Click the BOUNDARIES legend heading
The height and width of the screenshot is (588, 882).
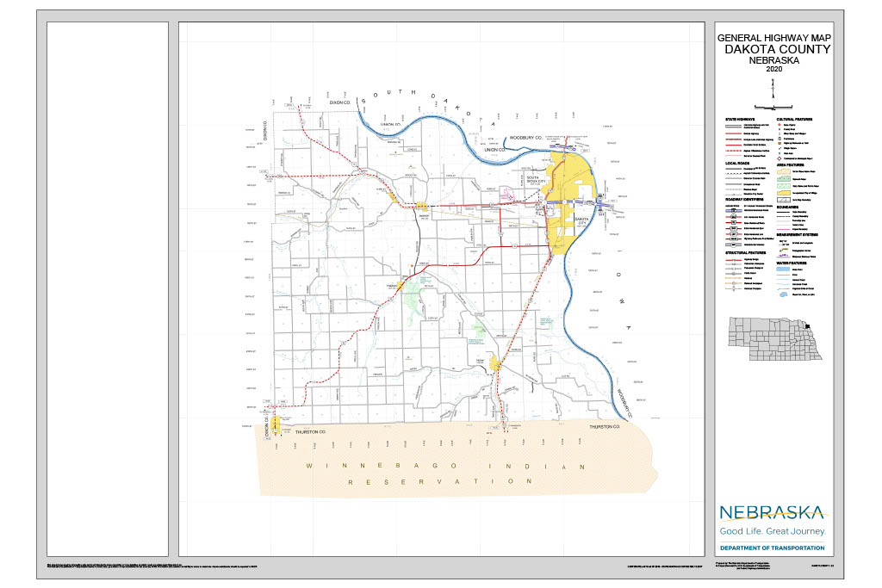pos(787,207)
